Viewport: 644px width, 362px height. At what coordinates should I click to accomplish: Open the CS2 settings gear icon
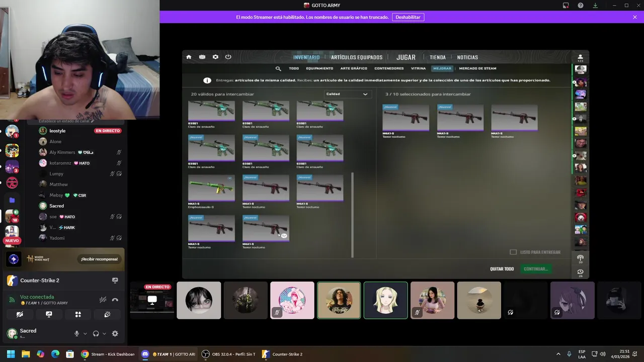tap(215, 57)
